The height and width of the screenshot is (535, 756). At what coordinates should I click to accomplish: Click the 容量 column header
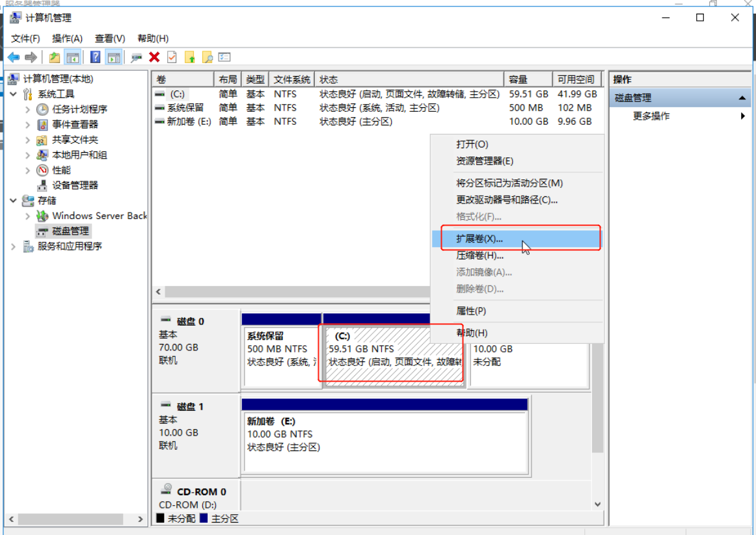(x=518, y=79)
